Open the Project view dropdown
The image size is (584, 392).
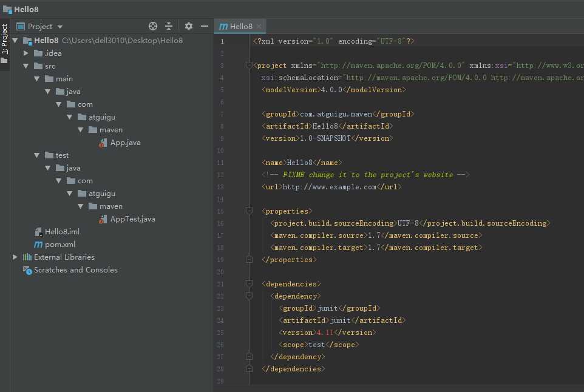(60, 27)
